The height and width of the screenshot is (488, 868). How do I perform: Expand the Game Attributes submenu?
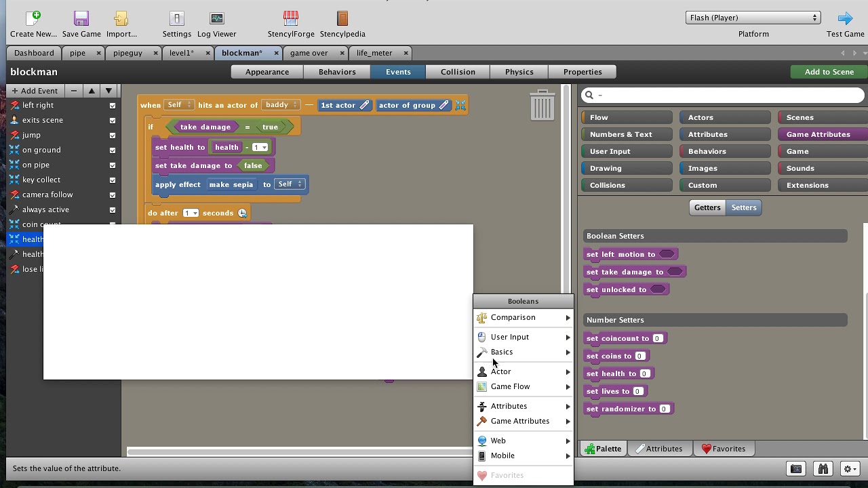pyautogui.click(x=523, y=421)
